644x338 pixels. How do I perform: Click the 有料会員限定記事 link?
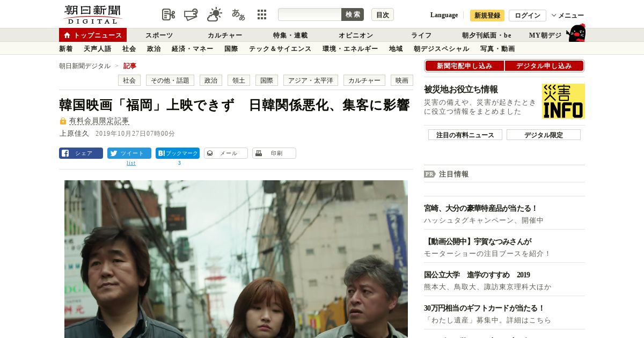99,121
